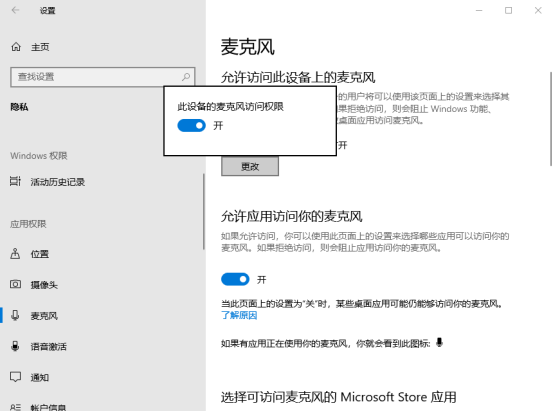Image resolution: width=553 pixels, height=411 pixels.
Task: Click the 更改 button
Action: 250,166
